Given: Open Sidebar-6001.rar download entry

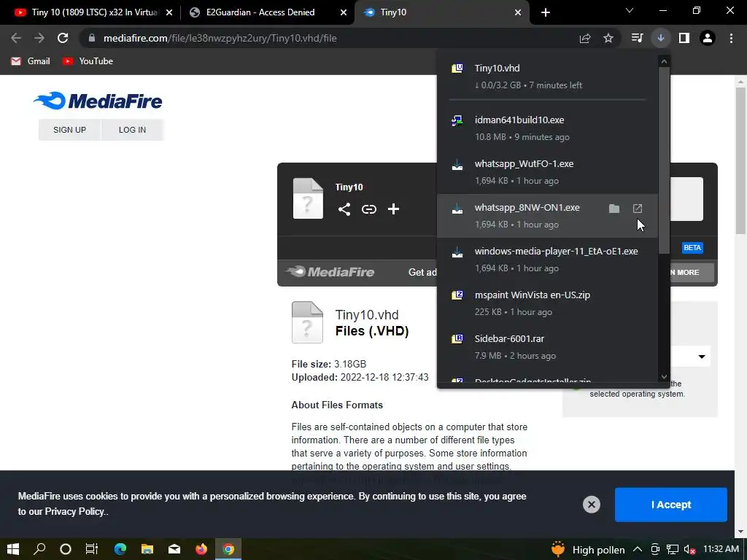Looking at the screenshot, I should 547,347.
